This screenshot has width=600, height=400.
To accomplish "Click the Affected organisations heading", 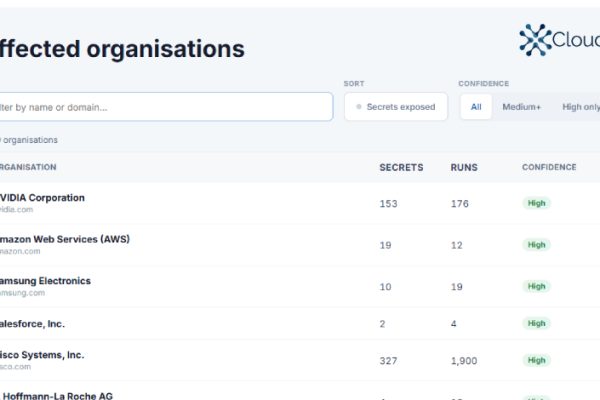I will pos(122,49).
